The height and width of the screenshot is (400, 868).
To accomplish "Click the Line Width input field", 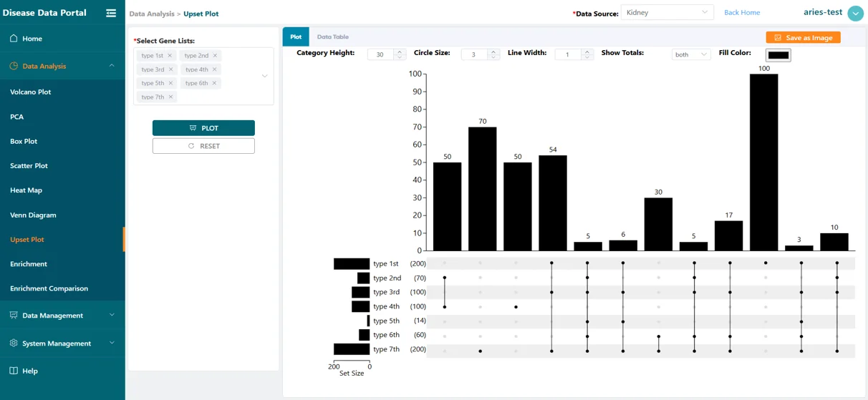I will (569, 54).
